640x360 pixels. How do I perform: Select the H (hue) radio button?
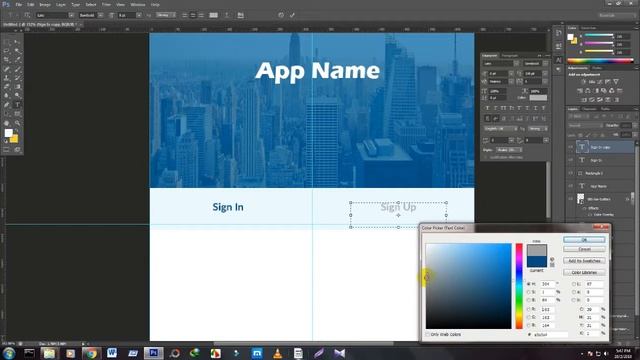(529, 284)
